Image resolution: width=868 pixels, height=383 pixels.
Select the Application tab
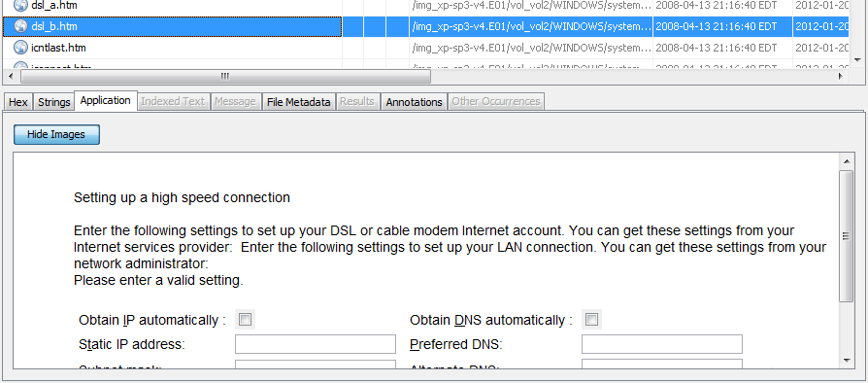105,101
